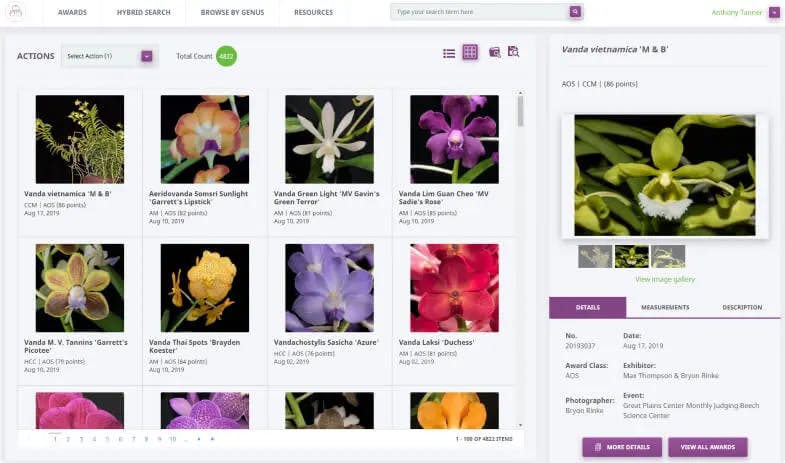Image resolution: width=785 pixels, height=463 pixels.
Task: Open BROWSE BY GENUS menu
Action: coord(232,12)
